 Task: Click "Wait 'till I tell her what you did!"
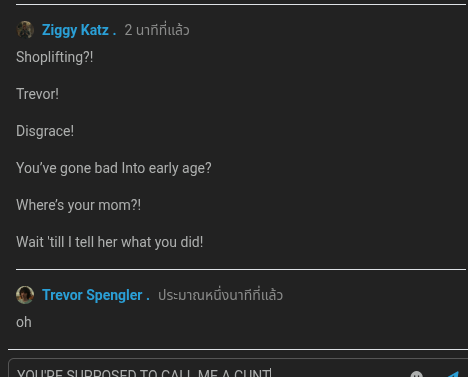coord(109,242)
